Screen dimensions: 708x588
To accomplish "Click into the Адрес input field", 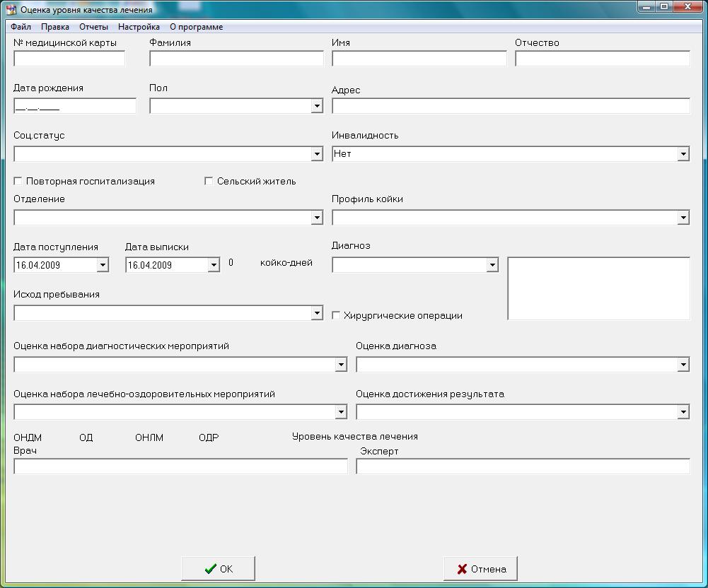I will [x=511, y=106].
